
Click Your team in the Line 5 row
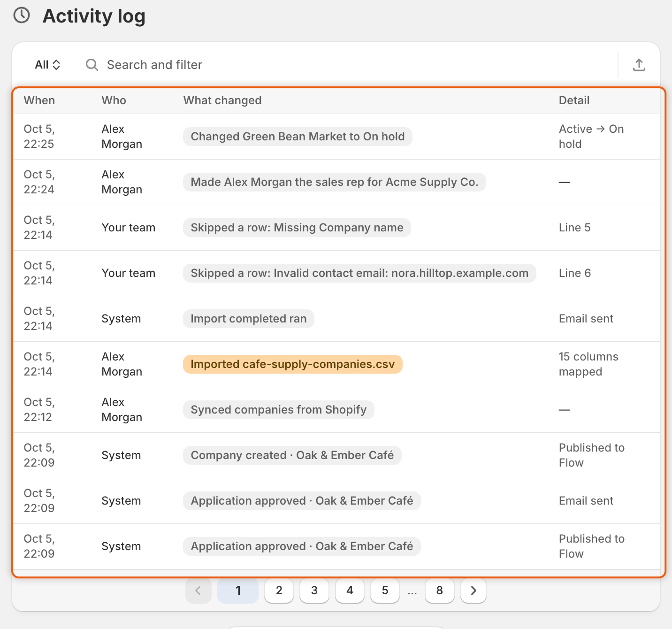[x=128, y=228]
